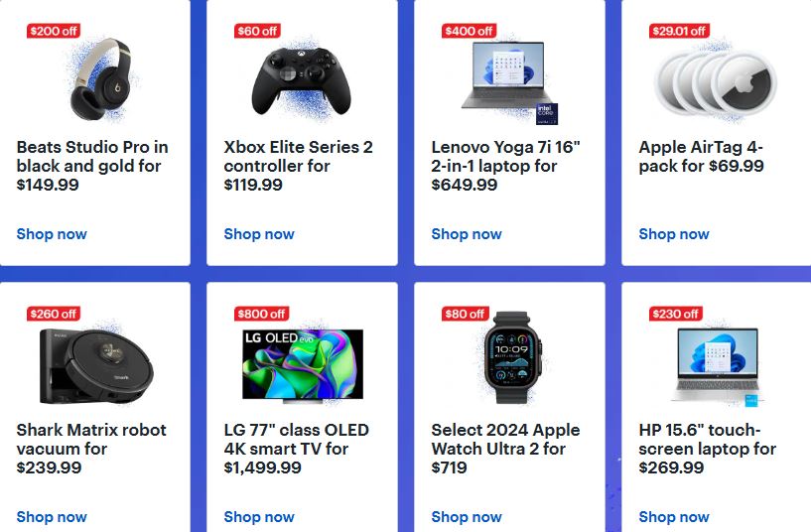
Task: Click the Apple AirTag 4-pack title text
Action: pyautogui.click(x=701, y=157)
